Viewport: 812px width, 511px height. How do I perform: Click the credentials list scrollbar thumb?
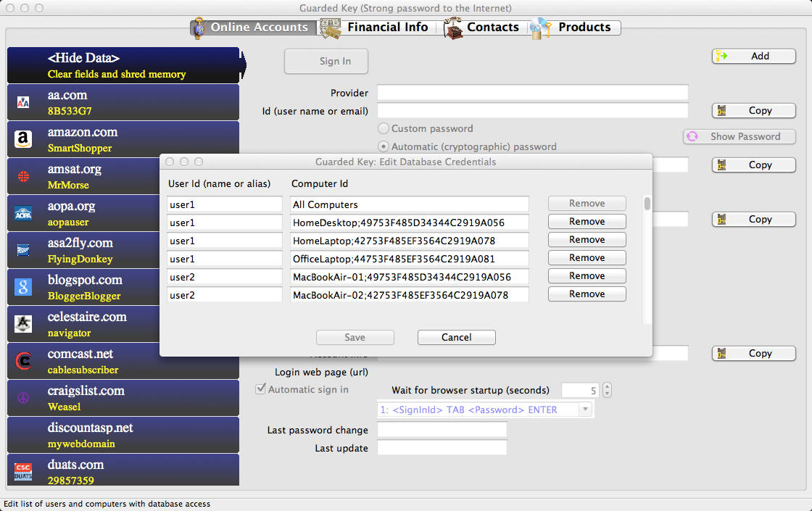pyautogui.click(x=647, y=204)
